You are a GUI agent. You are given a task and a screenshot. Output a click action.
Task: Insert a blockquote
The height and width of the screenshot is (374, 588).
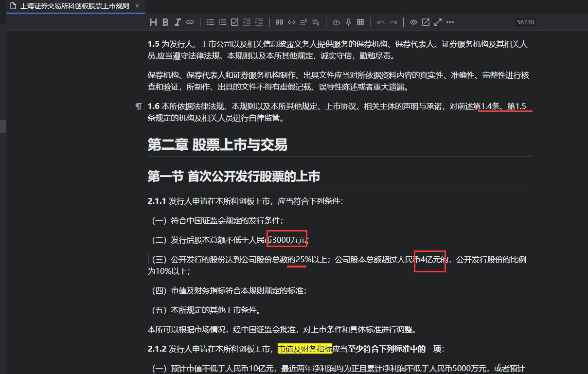(279, 22)
